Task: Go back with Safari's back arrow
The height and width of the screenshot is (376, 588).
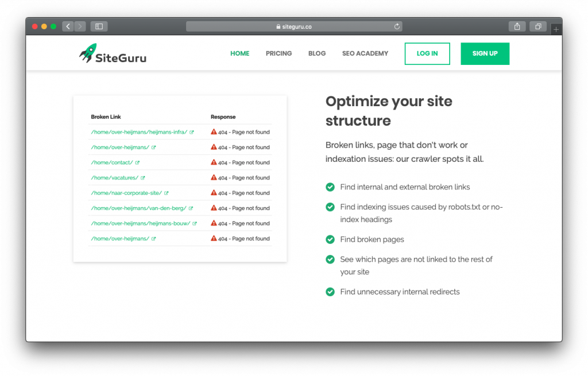Action: click(x=68, y=26)
